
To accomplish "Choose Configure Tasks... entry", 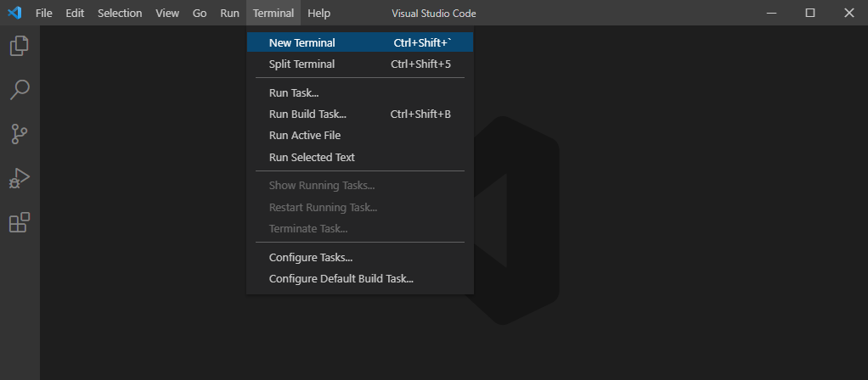I will [360, 257].
